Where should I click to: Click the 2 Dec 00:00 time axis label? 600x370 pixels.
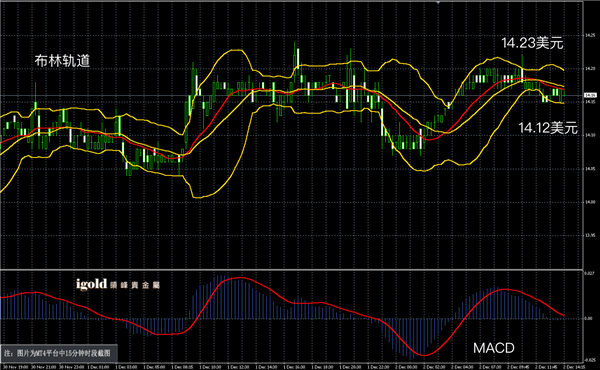pos(406,367)
